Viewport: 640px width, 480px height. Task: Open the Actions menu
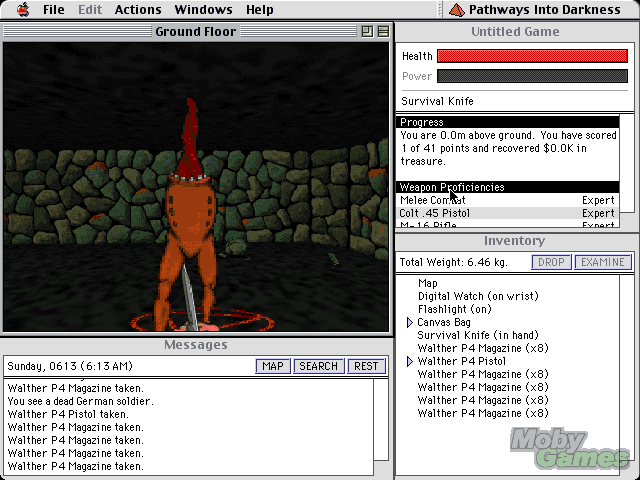pos(138,9)
